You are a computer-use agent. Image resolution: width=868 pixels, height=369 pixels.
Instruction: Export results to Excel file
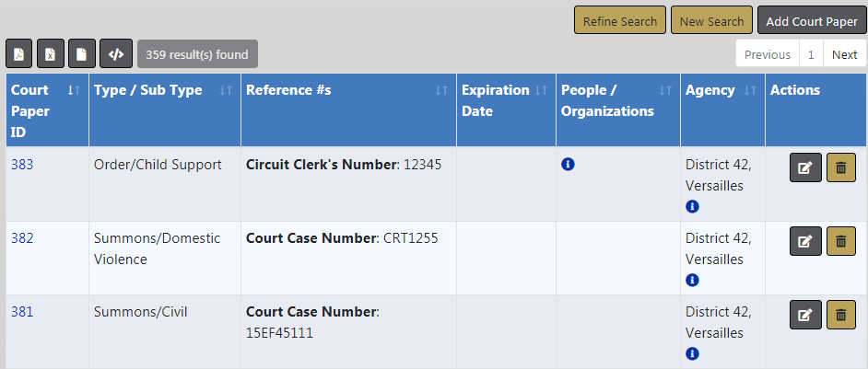tap(50, 54)
